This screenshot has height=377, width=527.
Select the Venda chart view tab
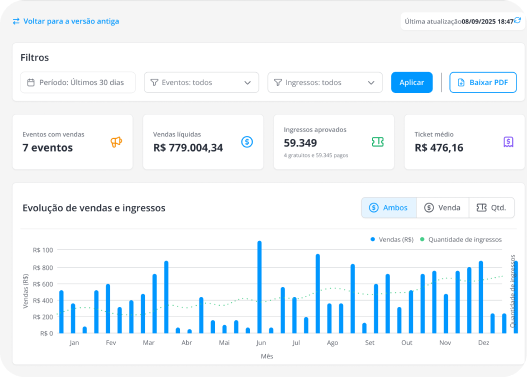pyautogui.click(x=443, y=208)
